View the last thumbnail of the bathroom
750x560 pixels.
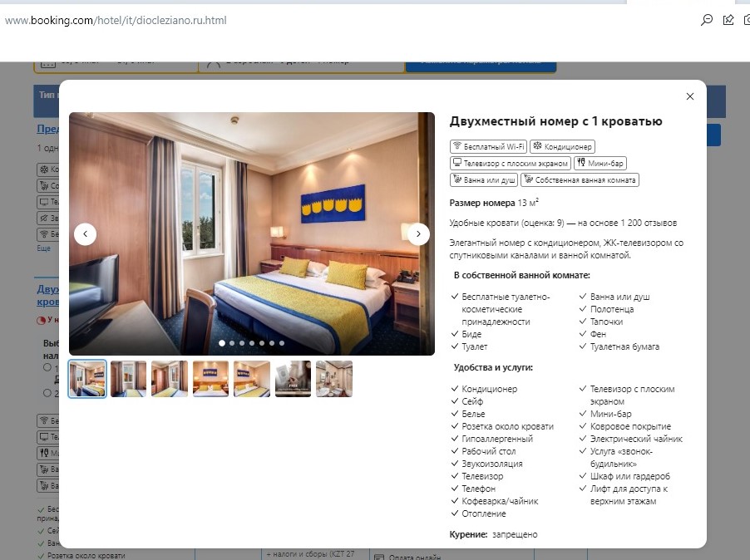(334, 379)
